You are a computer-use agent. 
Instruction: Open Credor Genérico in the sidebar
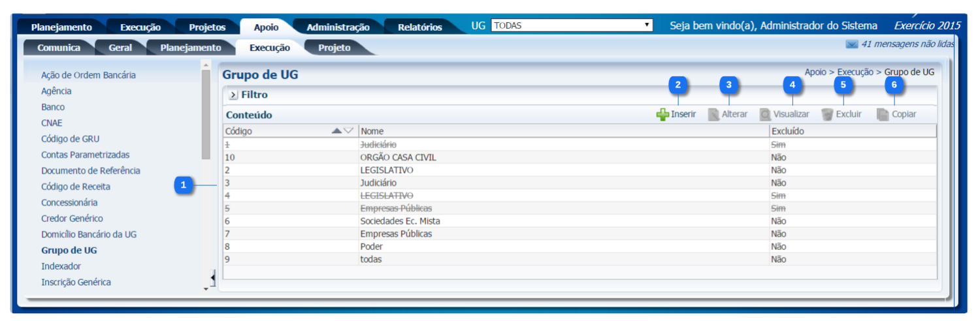[72, 219]
